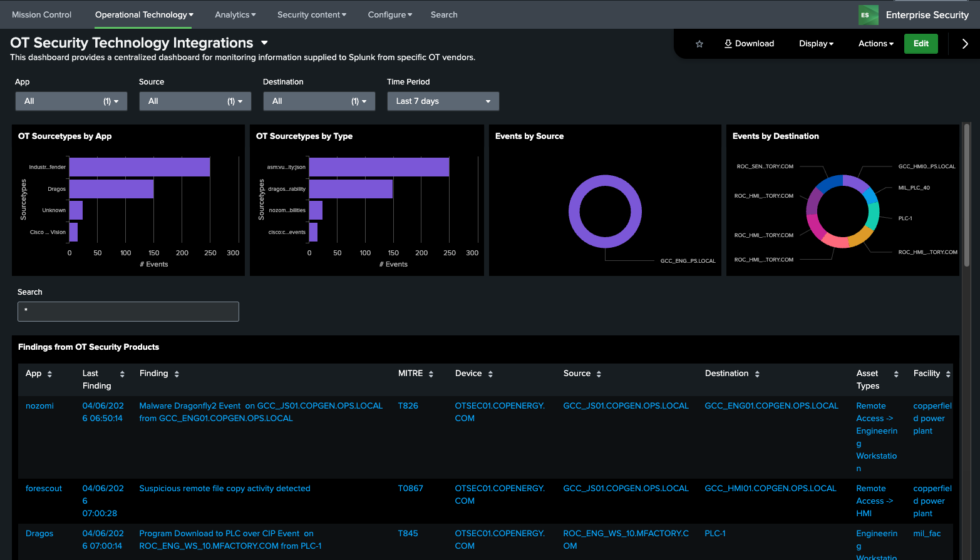Sort table by App column arrows
Image resolution: width=980 pixels, height=560 pixels.
(x=49, y=374)
